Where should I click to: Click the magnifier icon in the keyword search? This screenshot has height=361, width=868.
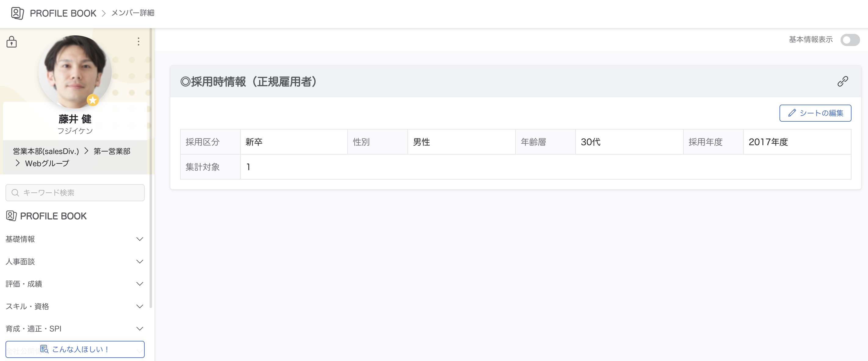click(x=15, y=193)
